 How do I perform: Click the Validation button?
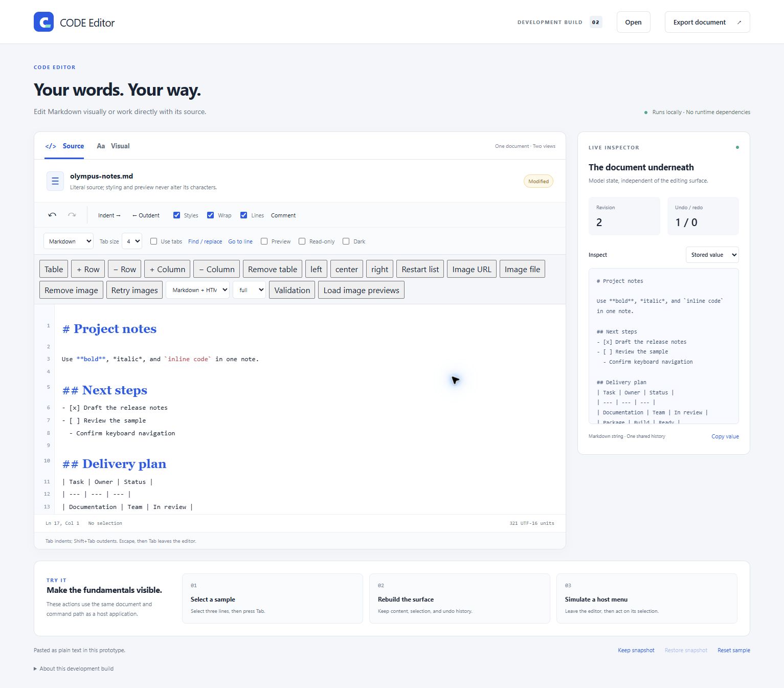(292, 290)
